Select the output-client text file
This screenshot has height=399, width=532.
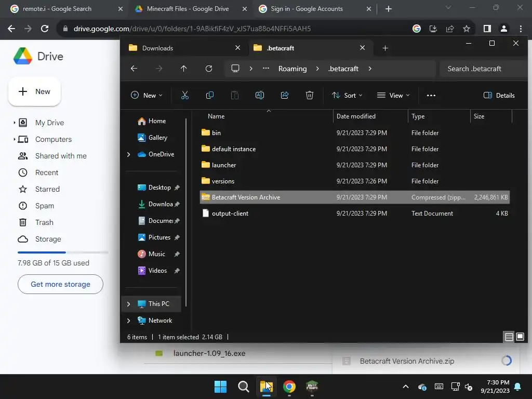coord(354,214)
